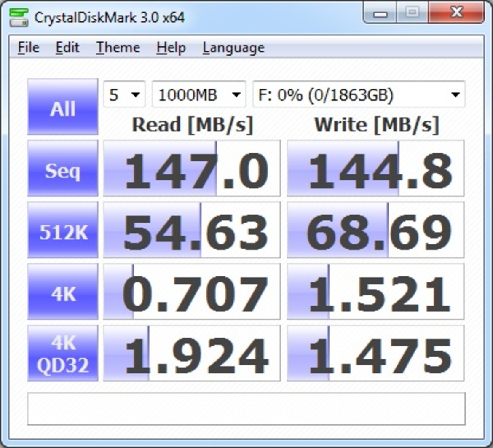Open the Language menu

coord(233,48)
